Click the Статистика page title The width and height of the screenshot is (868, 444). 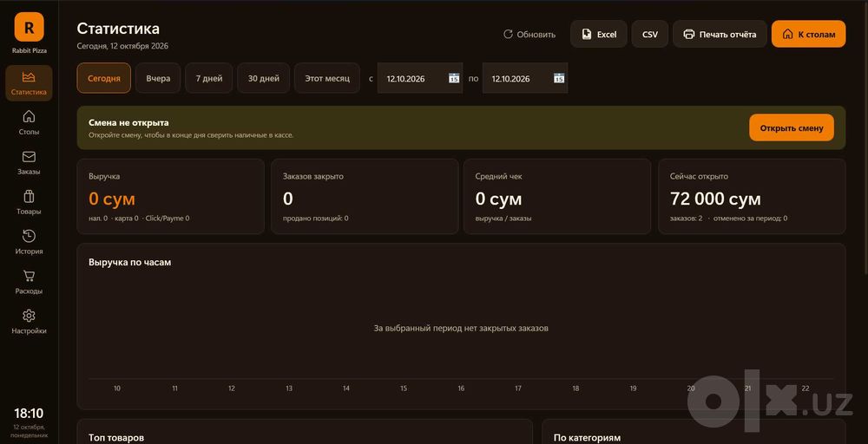point(118,29)
